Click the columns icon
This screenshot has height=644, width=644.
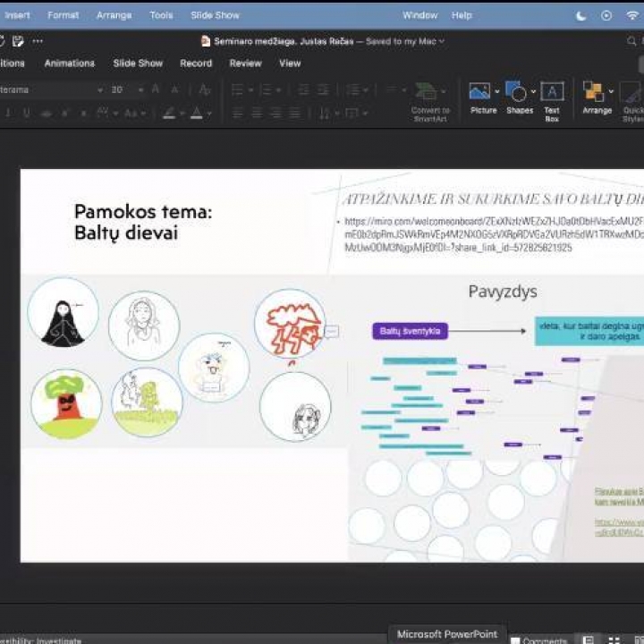tap(392, 89)
